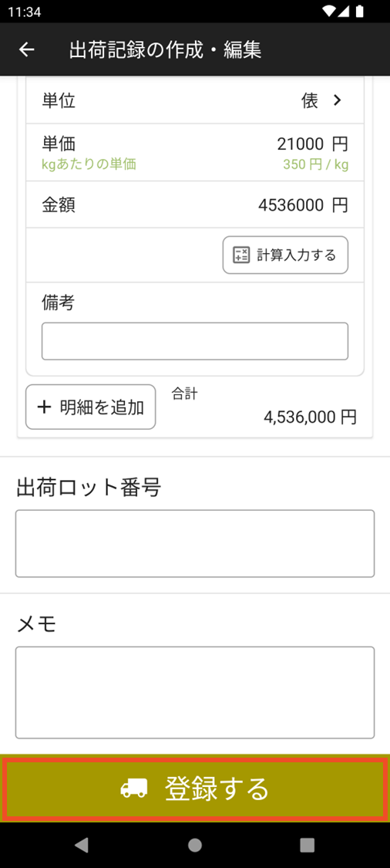Focus the 備考 text field
Image resolution: width=390 pixels, height=868 pixels.
click(x=195, y=342)
